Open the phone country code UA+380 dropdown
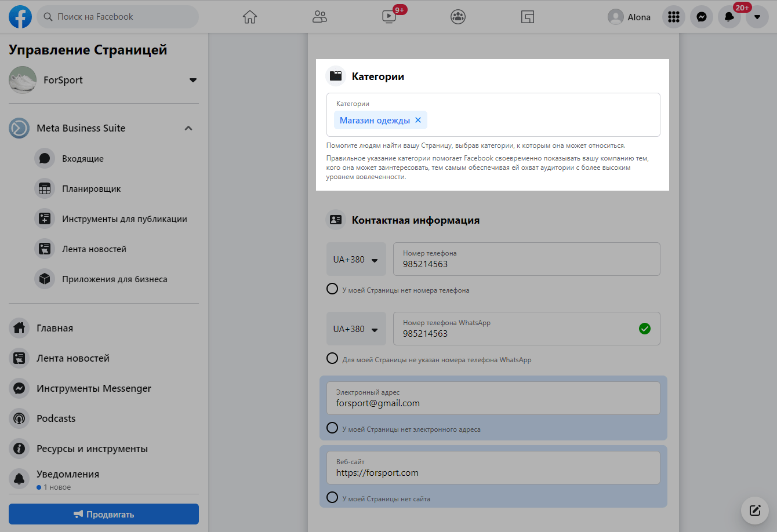This screenshot has width=777, height=532. (x=356, y=259)
